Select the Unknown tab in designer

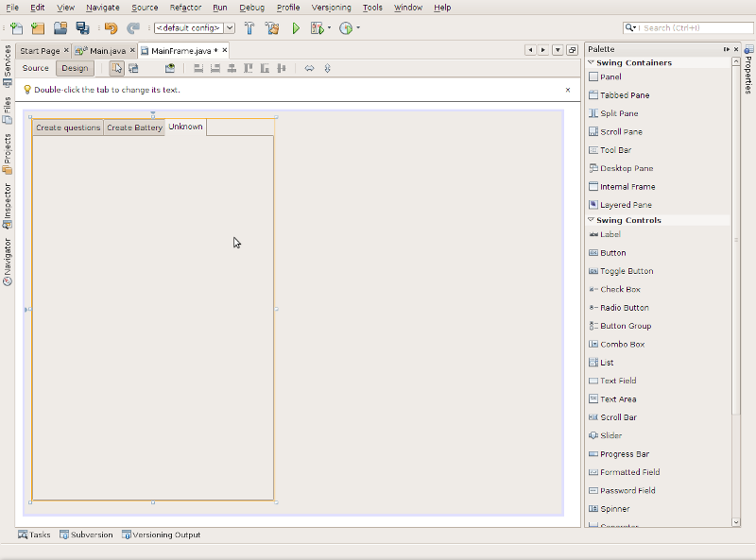(x=185, y=127)
